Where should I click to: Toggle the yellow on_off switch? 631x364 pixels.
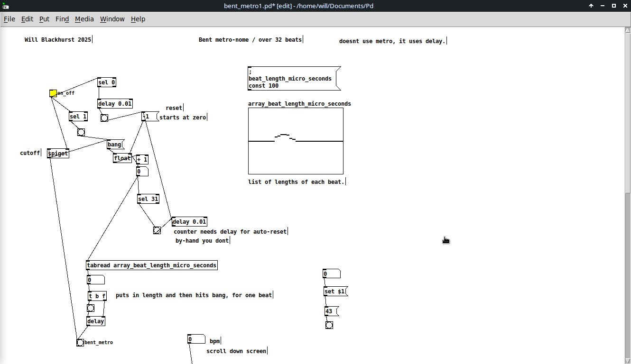[x=53, y=93]
